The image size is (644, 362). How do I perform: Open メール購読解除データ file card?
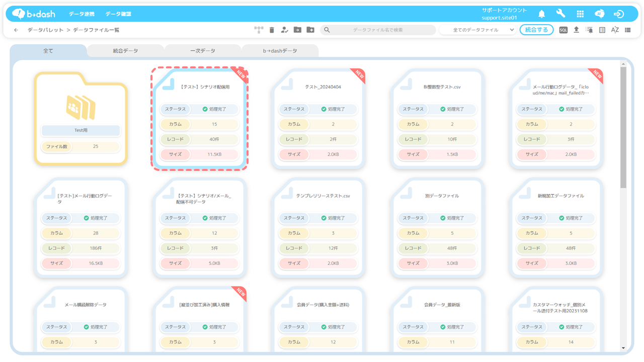coord(81,319)
